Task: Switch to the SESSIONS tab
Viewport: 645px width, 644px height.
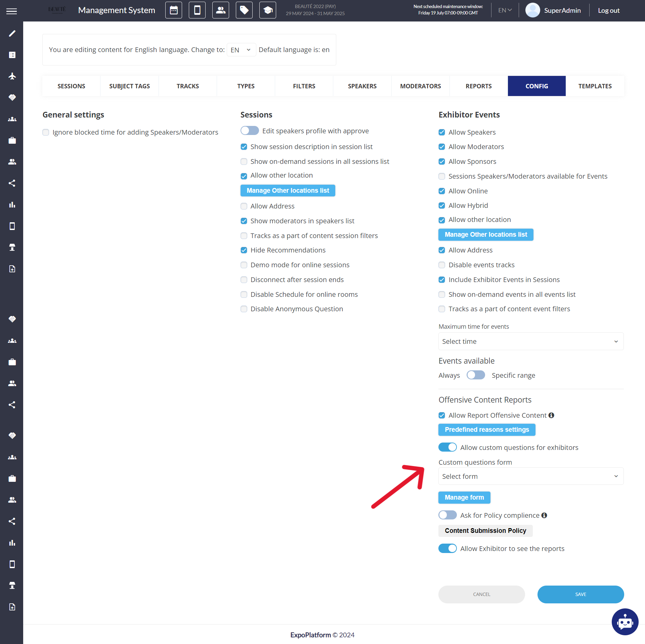Action: click(x=71, y=86)
